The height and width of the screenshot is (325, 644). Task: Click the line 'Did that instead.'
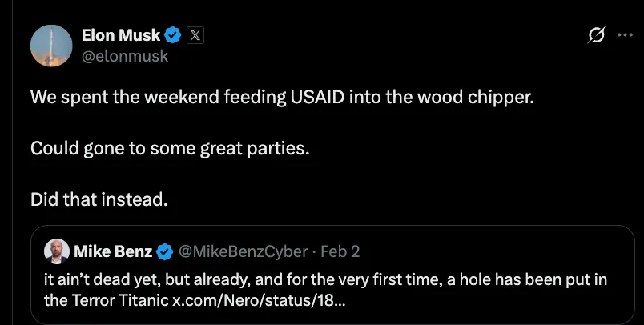click(x=99, y=199)
